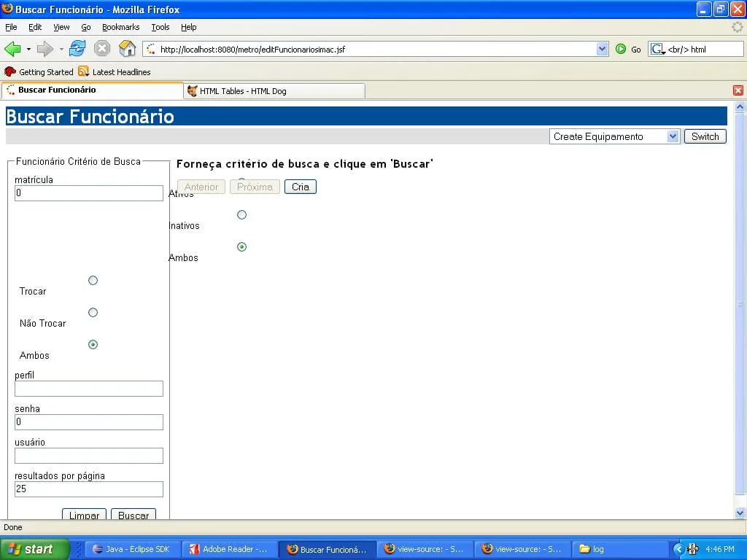Click the page scrollbar down arrow

tap(740, 513)
